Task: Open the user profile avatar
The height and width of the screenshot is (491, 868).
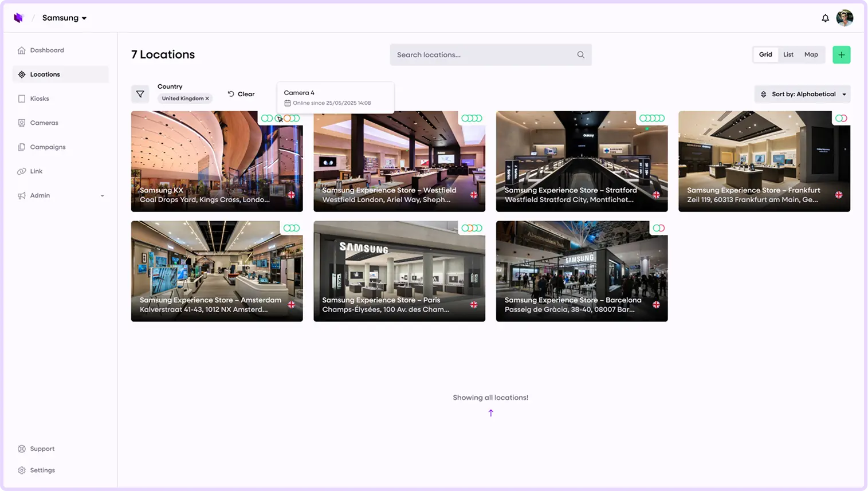Action: point(845,18)
